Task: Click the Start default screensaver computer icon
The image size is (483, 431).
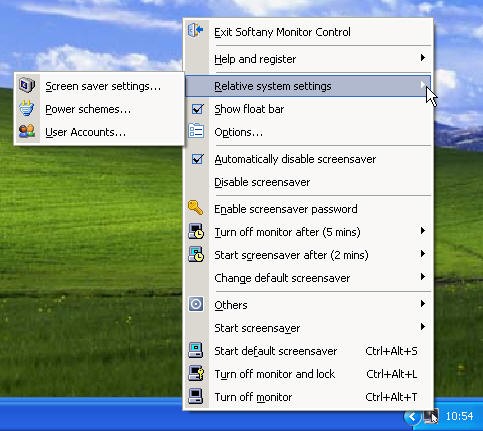Action: 196,350
